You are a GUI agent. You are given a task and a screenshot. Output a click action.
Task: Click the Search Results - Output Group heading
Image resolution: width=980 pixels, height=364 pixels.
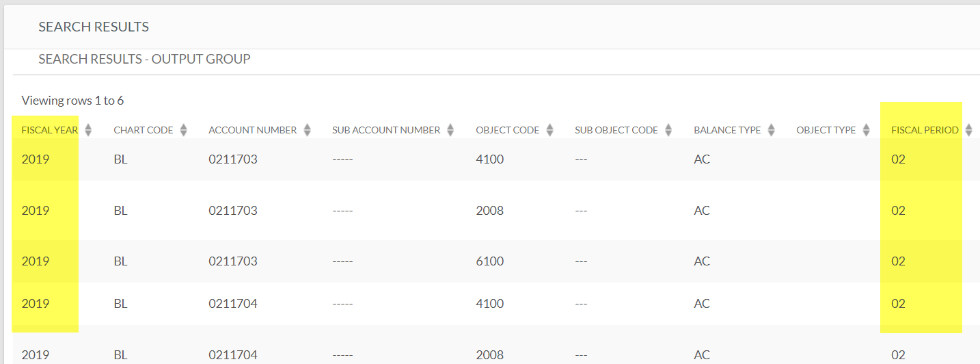pos(144,59)
